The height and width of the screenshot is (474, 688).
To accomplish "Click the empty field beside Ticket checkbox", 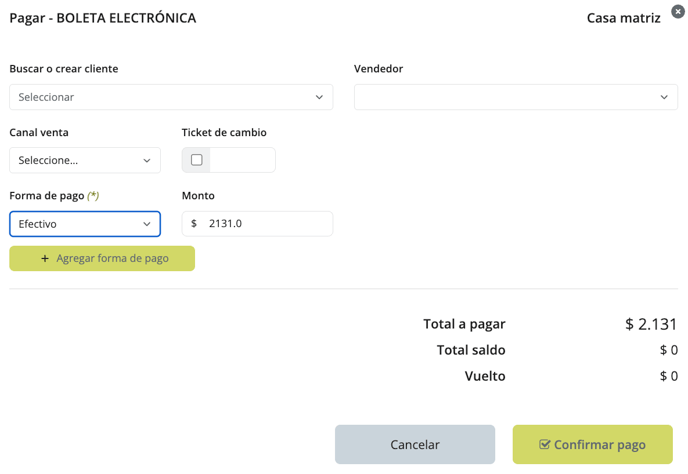I will coord(242,160).
